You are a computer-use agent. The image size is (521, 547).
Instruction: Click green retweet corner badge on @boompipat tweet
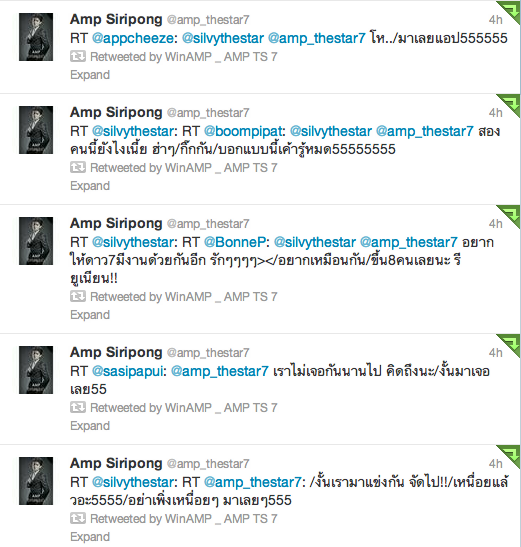(x=511, y=104)
